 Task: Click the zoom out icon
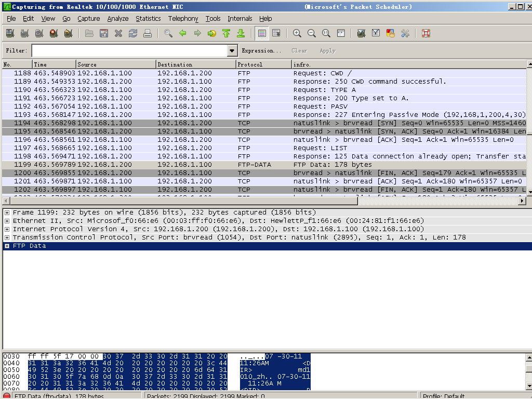click(312, 33)
